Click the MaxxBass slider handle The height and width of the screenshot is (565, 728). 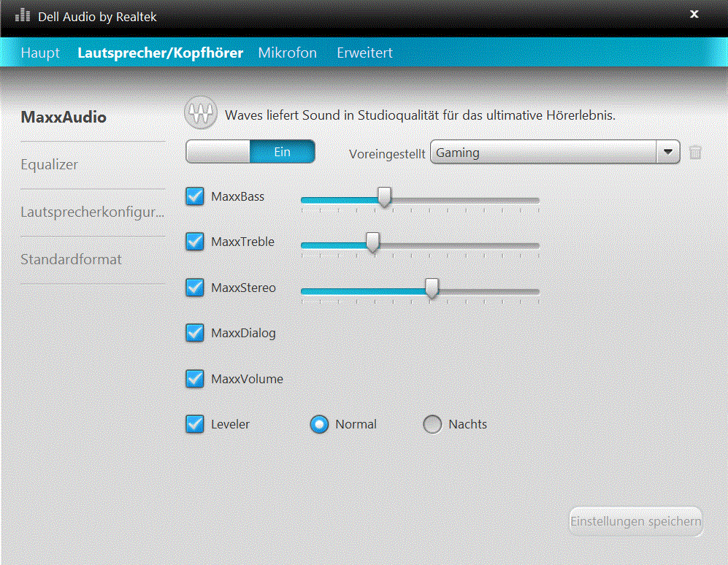(x=384, y=197)
